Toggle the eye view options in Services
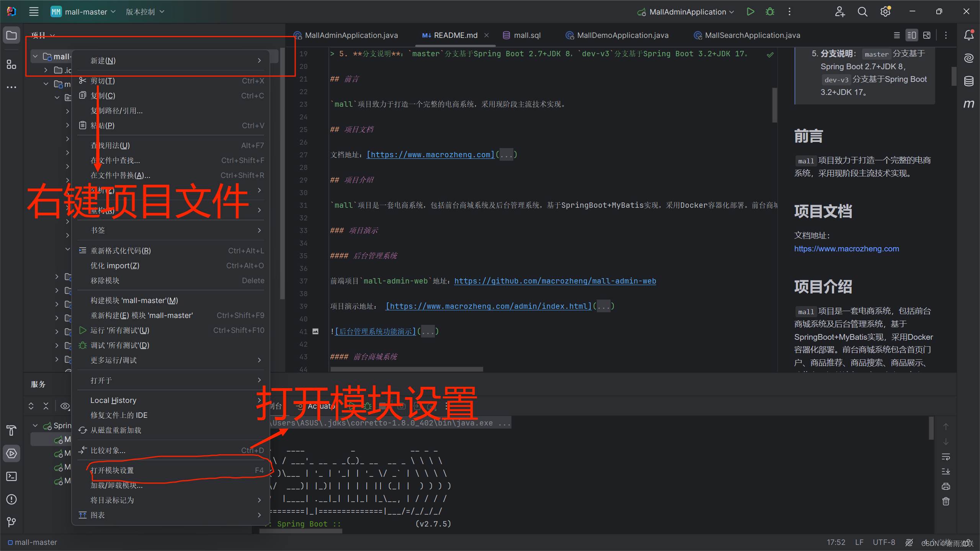Viewport: 980px width, 551px height. pyautogui.click(x=65, y=406)
